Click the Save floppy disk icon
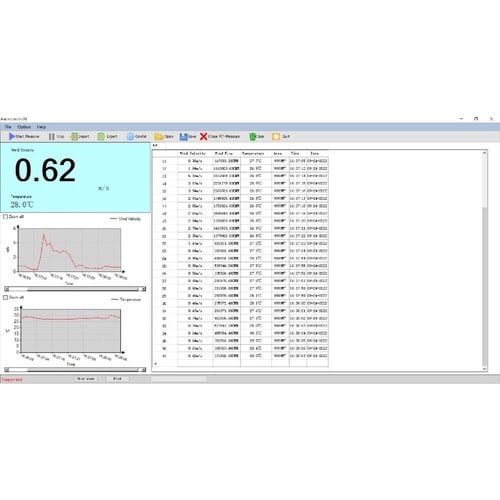Screen dimensions: 500x500 pyautogui.click(x=183, y=136)
